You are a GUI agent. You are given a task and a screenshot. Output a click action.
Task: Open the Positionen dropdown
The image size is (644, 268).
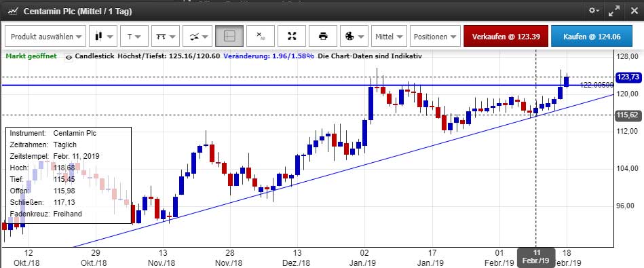click(435, 37)
